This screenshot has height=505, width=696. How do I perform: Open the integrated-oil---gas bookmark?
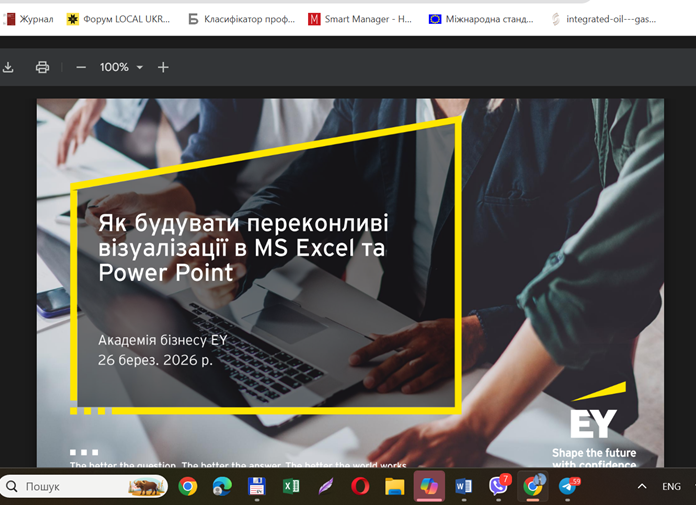(603, 19)
